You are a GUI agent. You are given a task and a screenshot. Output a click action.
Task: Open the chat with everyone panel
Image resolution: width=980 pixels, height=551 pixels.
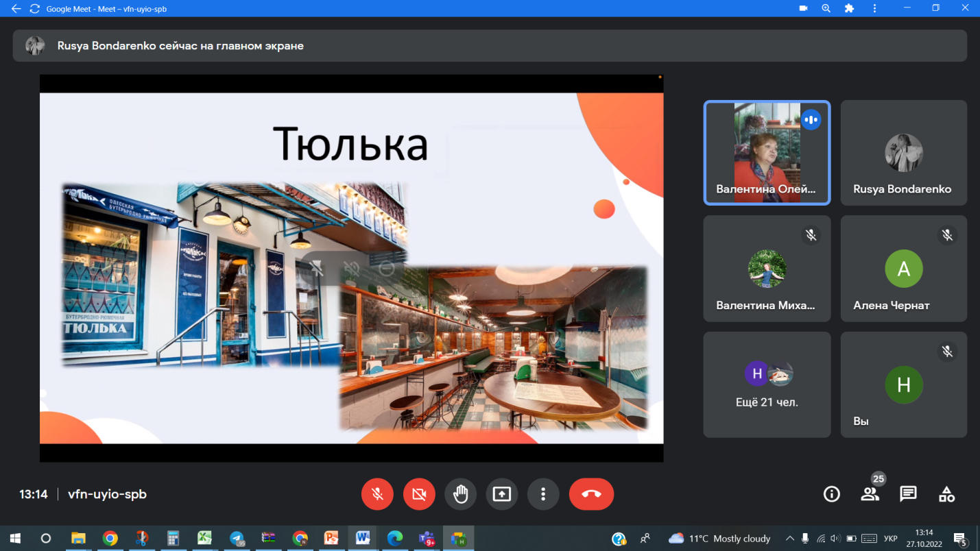(908, 494)
